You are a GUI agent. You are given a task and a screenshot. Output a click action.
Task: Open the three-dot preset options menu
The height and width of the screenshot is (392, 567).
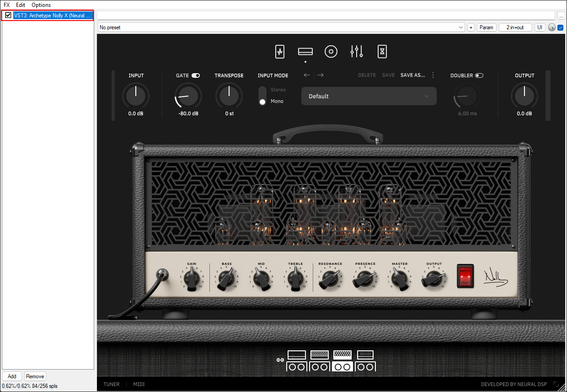pyautogui.click(x=433, y=75)
